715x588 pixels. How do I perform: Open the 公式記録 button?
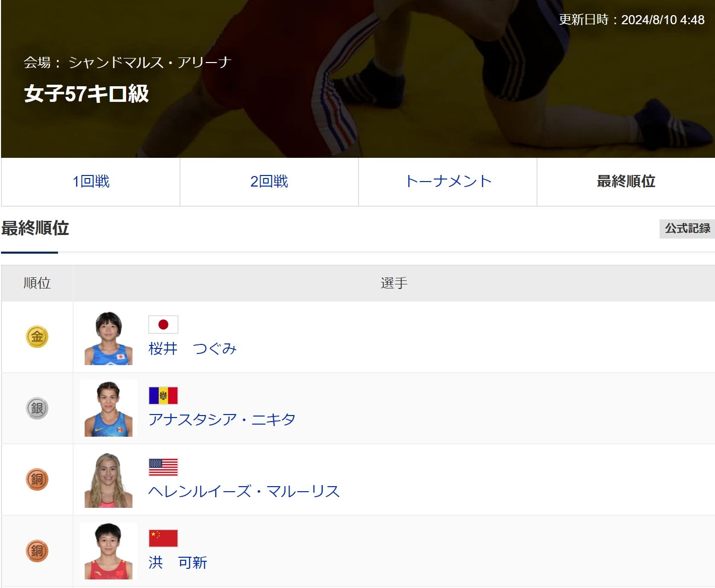coord(687,228)
